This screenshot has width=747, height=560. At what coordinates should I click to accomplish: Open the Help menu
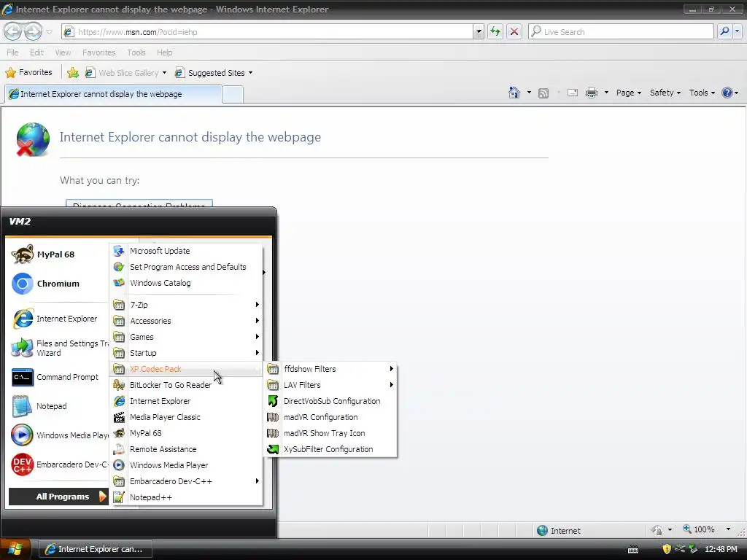coord(164,52)
